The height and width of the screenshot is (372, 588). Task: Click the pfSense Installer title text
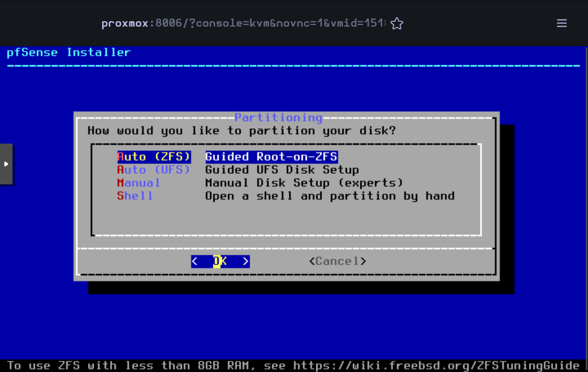click(x=69, y=52)
